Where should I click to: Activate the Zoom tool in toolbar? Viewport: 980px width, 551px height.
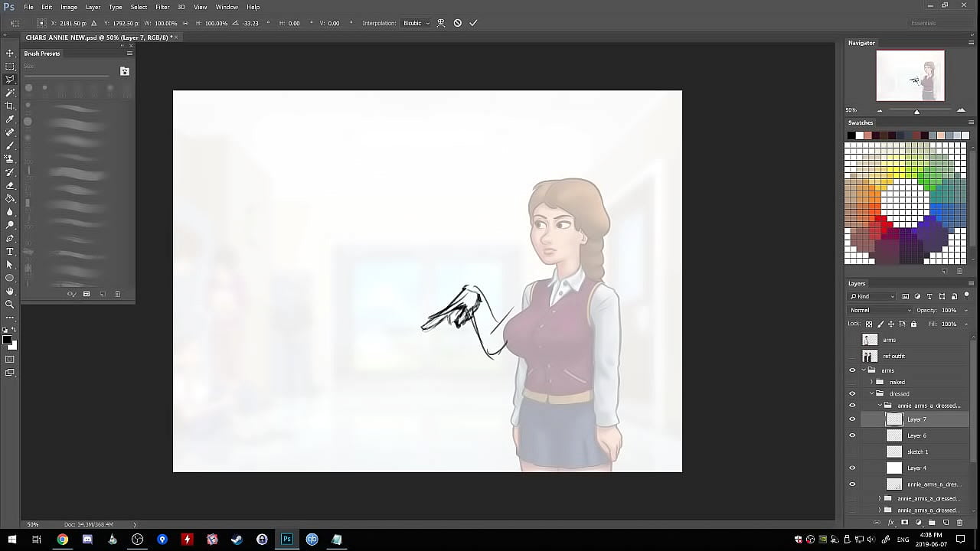click(10, 304)
